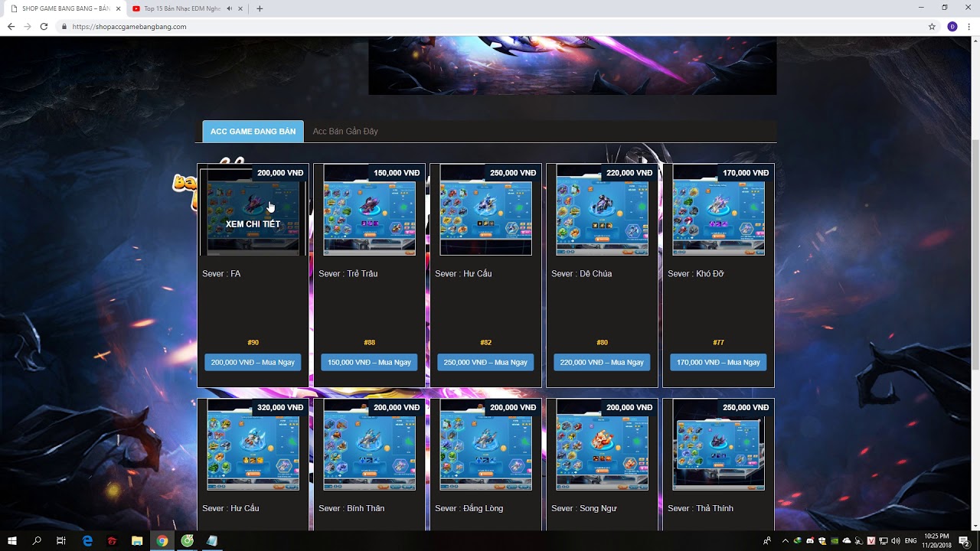Screen dimensions: 980x551
Task: Buy account #88 for 150,000 VNĐ
Action: point(370,362)
